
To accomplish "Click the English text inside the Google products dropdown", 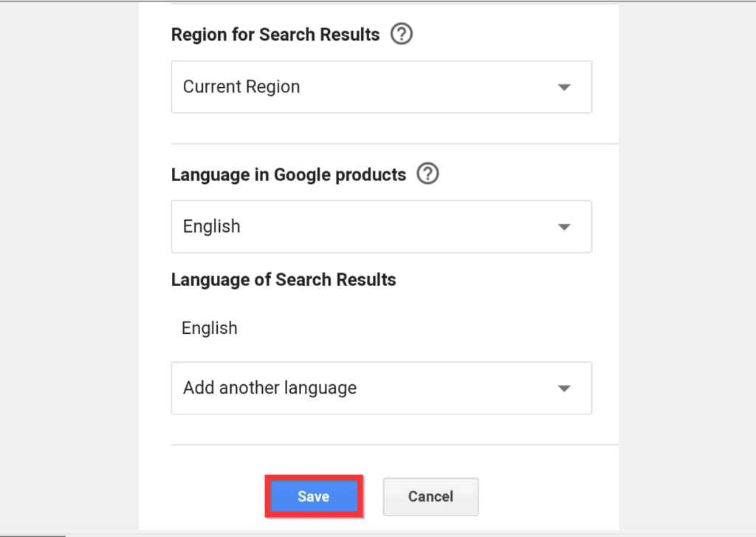I will tap(212, 227).
